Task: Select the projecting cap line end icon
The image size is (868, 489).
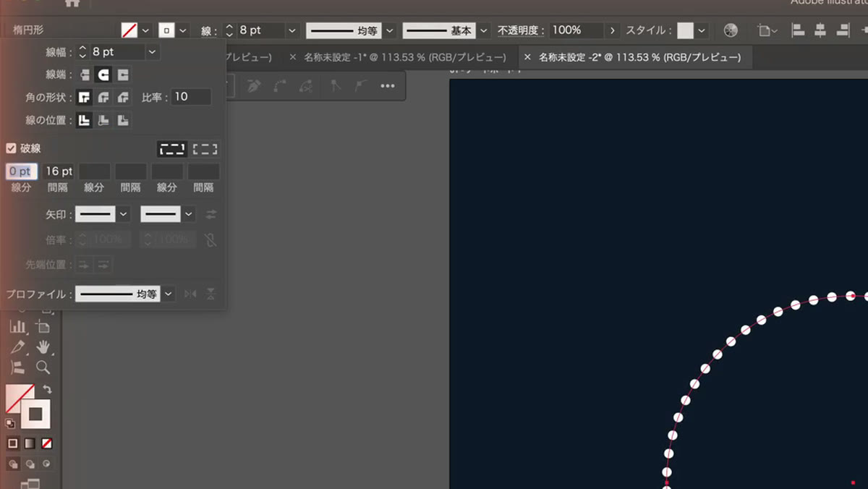Action: [x=123, y=75]
